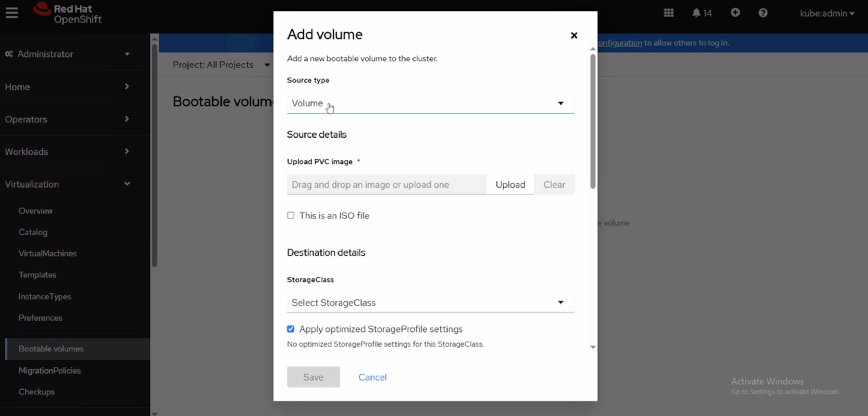Open the help question mark icon
The image size is (868, 416).
pyautogui.click(x=763, y=13)
